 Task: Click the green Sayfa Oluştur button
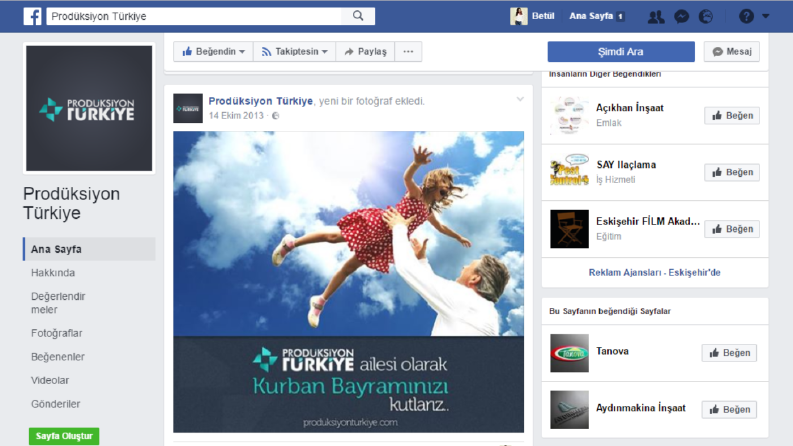(64, 436)
